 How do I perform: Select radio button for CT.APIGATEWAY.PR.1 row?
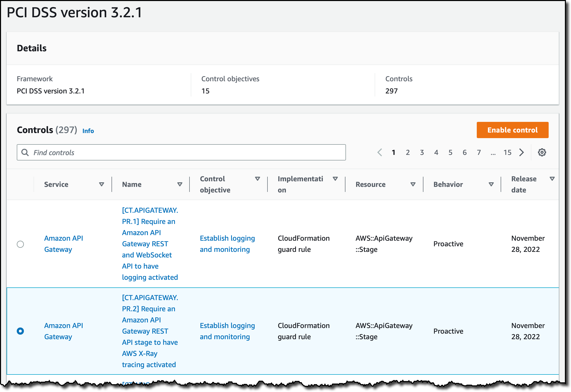click(20, 244)
